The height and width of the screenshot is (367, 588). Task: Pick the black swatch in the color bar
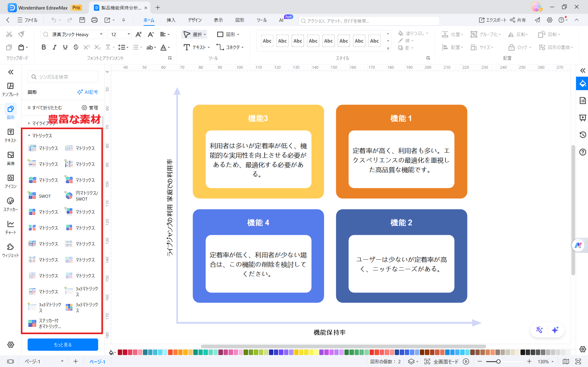tap(523, 352)
